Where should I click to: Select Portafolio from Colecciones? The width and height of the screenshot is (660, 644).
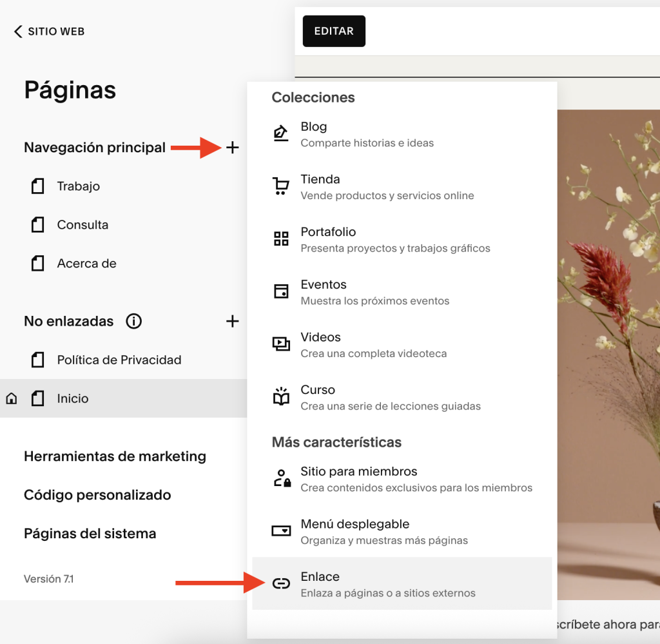point(402,240)
